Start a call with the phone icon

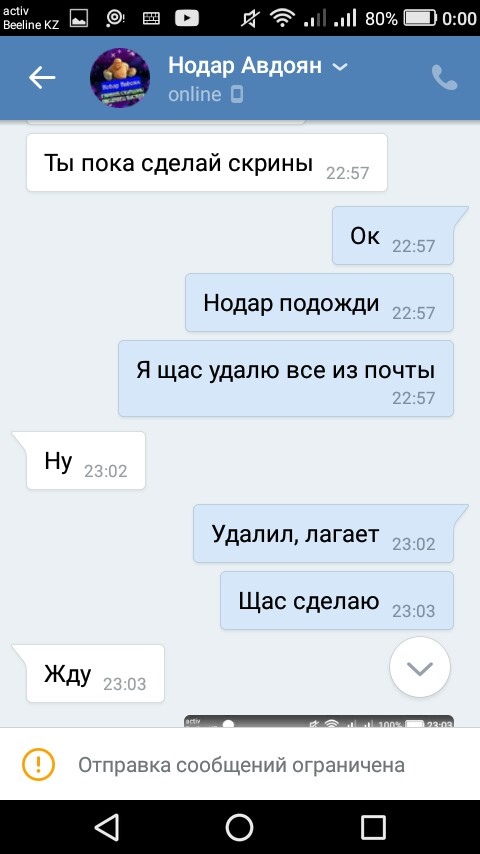click(445, 77)
